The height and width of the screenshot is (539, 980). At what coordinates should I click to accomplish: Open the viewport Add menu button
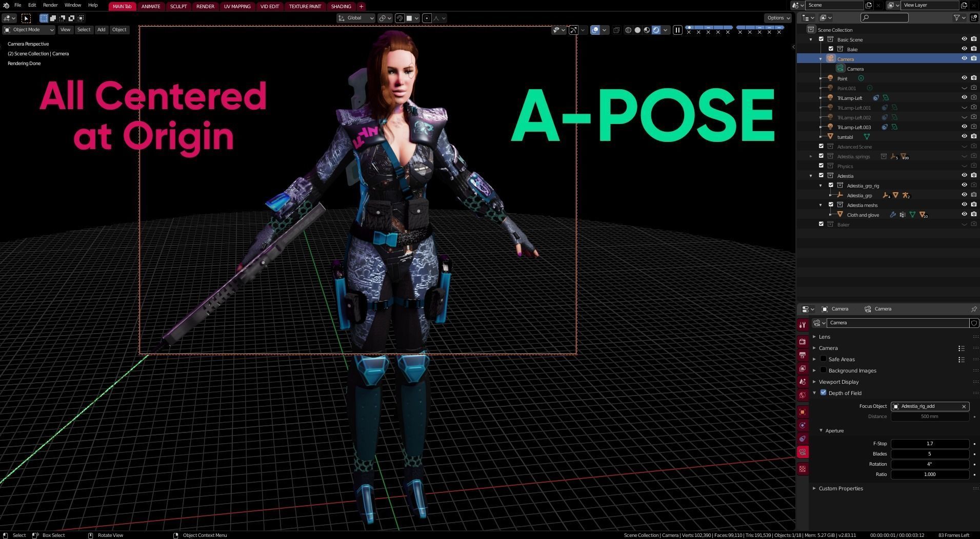coord(101,30)
